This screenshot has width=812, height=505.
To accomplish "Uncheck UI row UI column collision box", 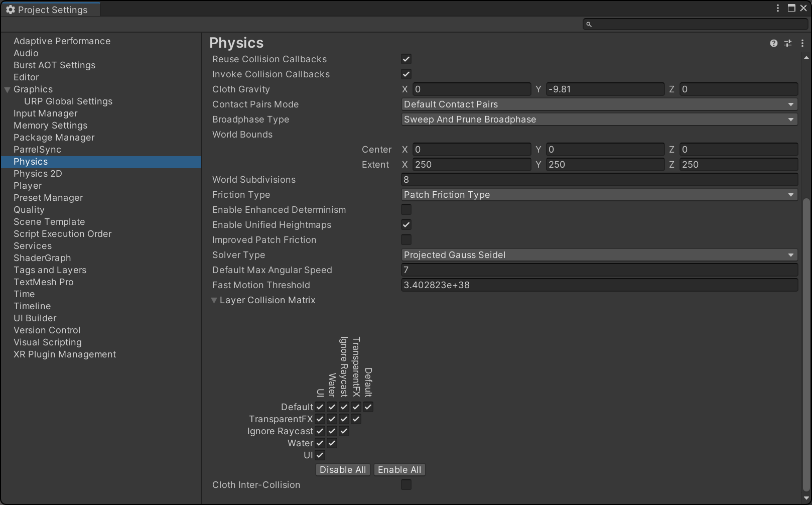I will click(320, 455).
